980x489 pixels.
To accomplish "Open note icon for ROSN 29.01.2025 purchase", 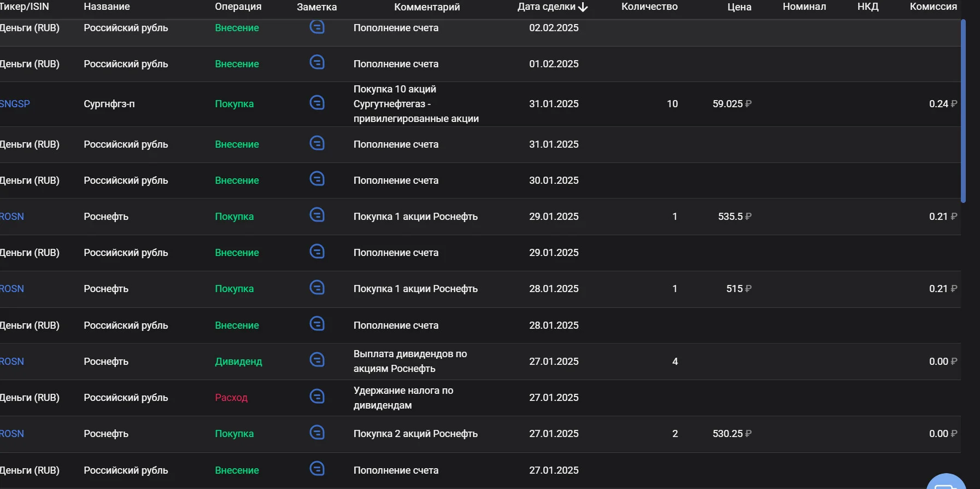I will pos(317,215).
